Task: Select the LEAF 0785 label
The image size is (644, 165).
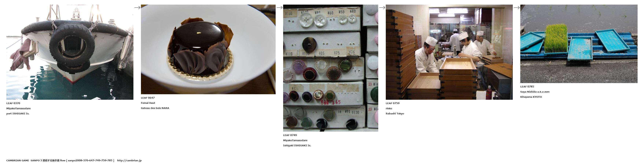Action: point(527,87)
